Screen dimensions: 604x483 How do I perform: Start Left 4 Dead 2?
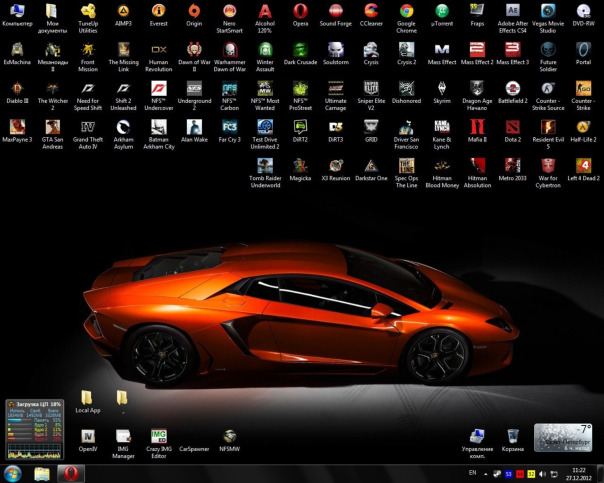click(x=583, y=166)
